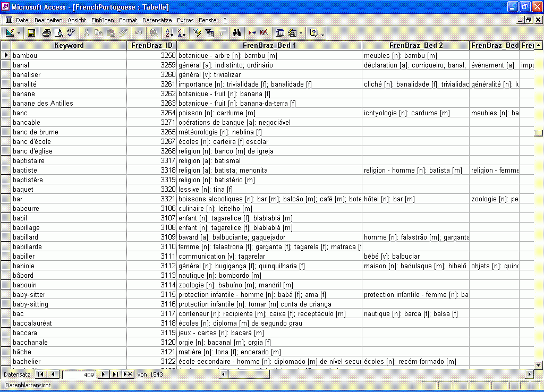Expand the New Object dropdown arrow
Image resolution: width=544 pixels, height=392 pixels.
(x=301, y=33)
